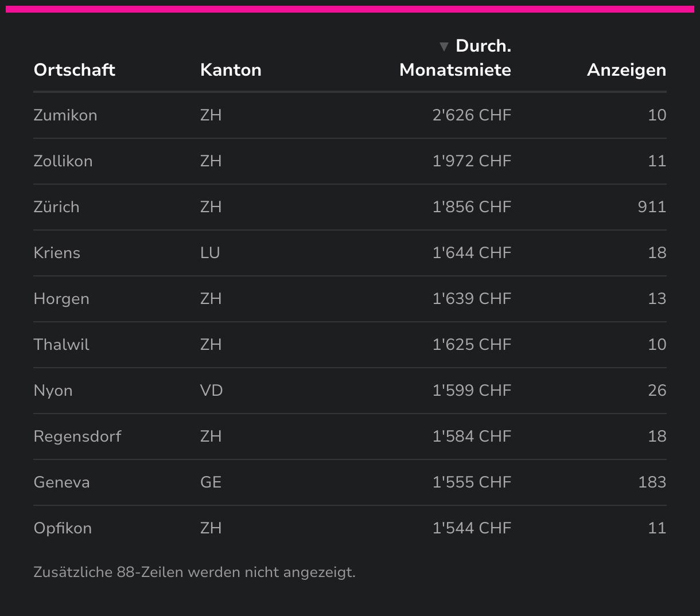Sort table by Kanton column header
The width and height of the screenshot is (700, 616).
pyautogui.click(x=231, y=70)
